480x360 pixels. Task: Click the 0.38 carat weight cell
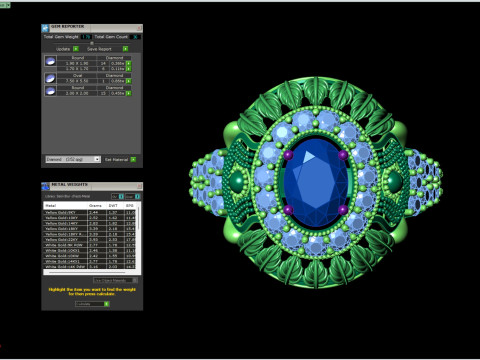(x=118, y=63)
